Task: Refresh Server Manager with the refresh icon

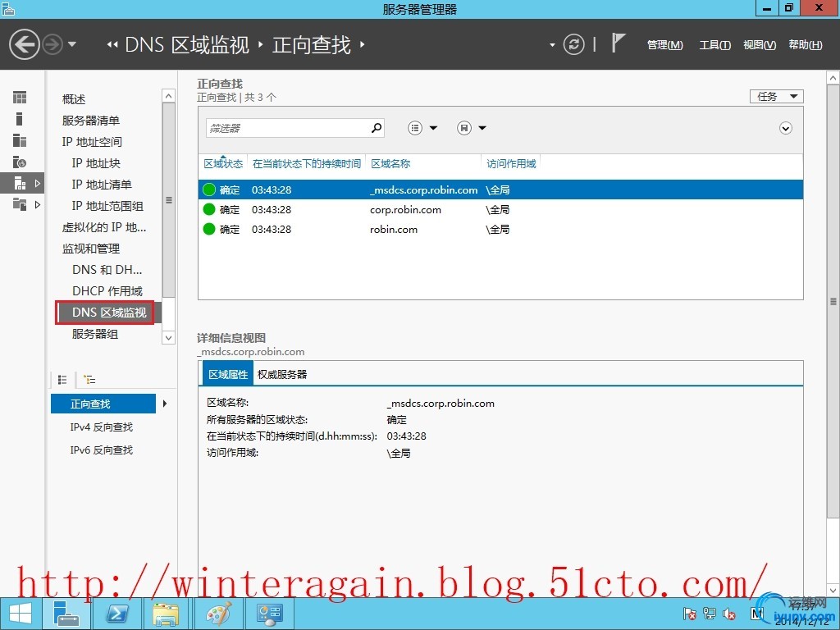Action: (573, 44)
